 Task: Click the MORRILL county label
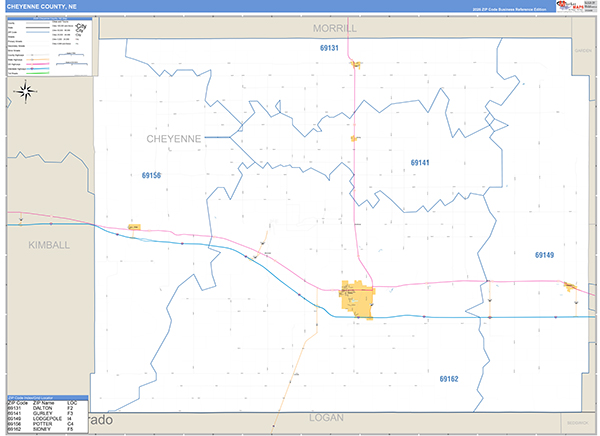(335, 28)
